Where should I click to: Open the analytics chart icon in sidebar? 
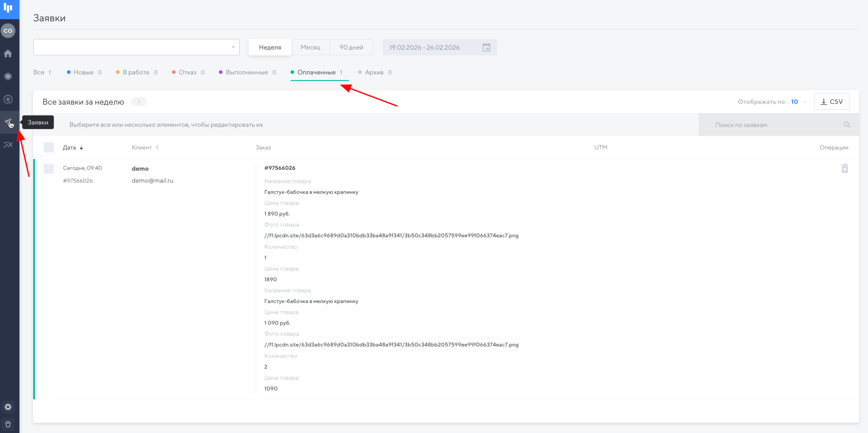tap(8, 145)
